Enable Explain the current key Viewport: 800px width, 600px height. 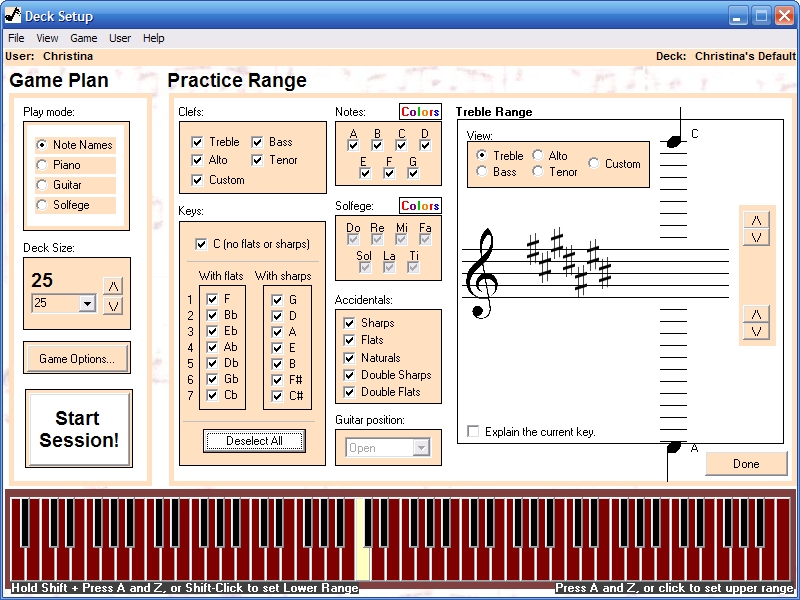click(x=473, y=432)
